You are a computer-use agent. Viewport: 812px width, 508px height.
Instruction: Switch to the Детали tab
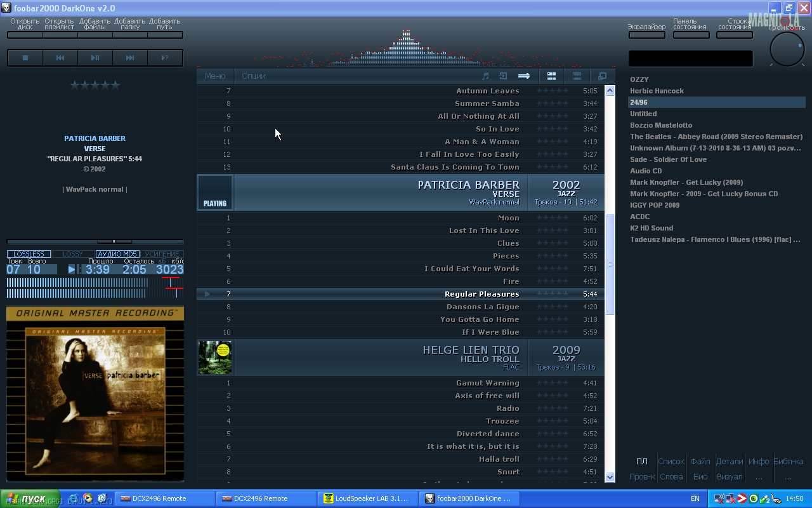coord(730,462)
